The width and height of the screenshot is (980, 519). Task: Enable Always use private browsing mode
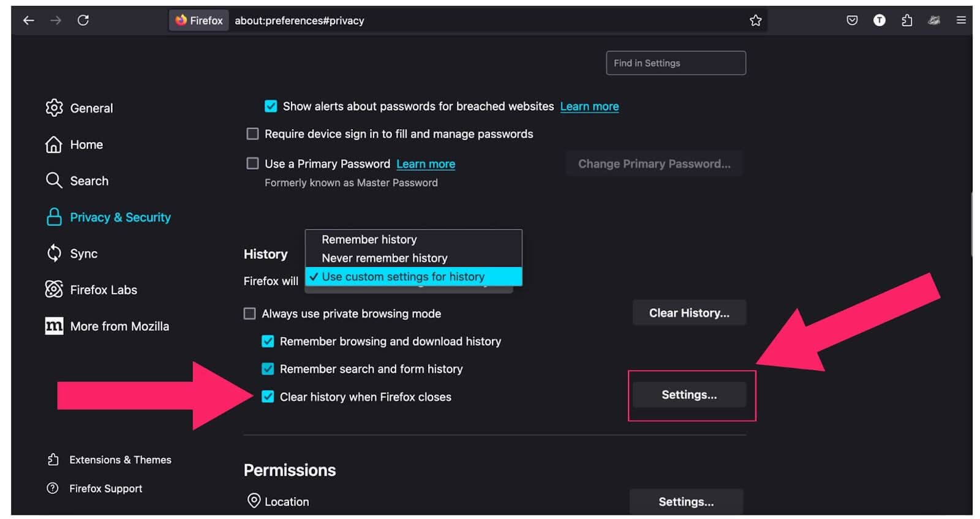coord(249,313)
